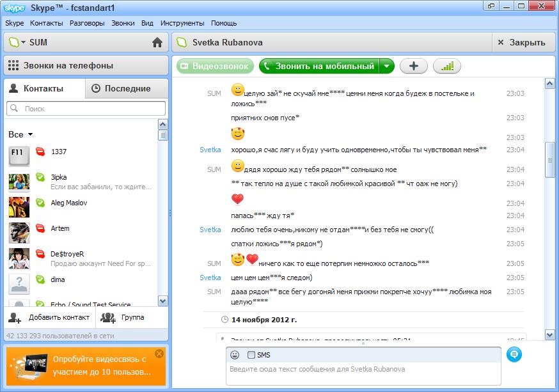
Task: Open the Skype home screen icon
Action: [x=157, y=42]
